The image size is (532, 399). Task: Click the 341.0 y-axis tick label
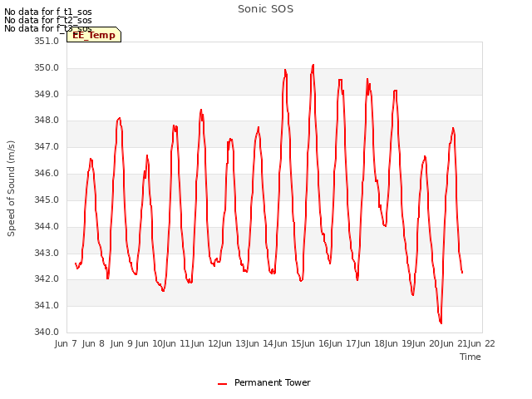[x=47, y=305]
